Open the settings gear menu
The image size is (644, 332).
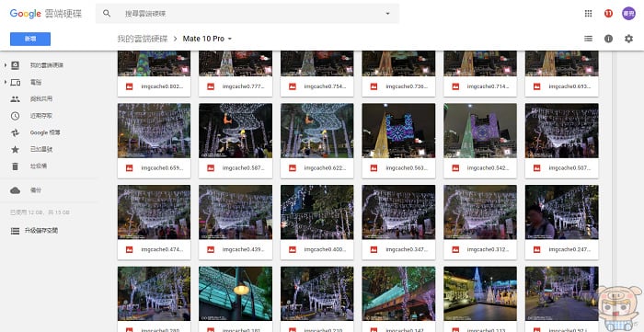point(628,39)
